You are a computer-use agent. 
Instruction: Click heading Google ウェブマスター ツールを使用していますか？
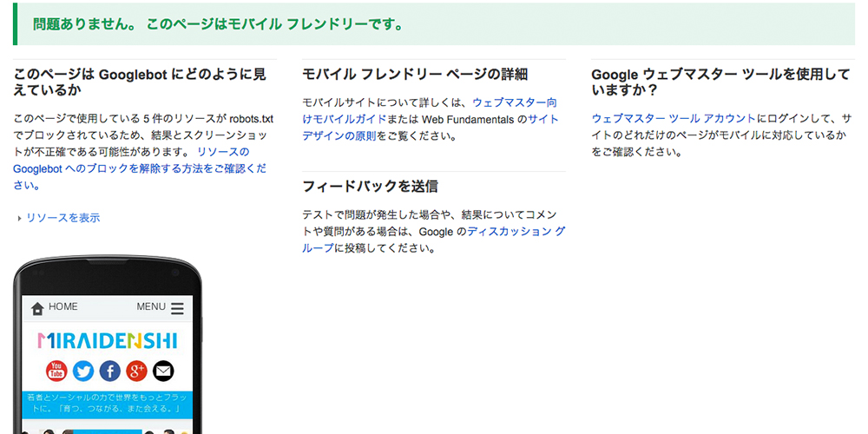coord(720,82)
